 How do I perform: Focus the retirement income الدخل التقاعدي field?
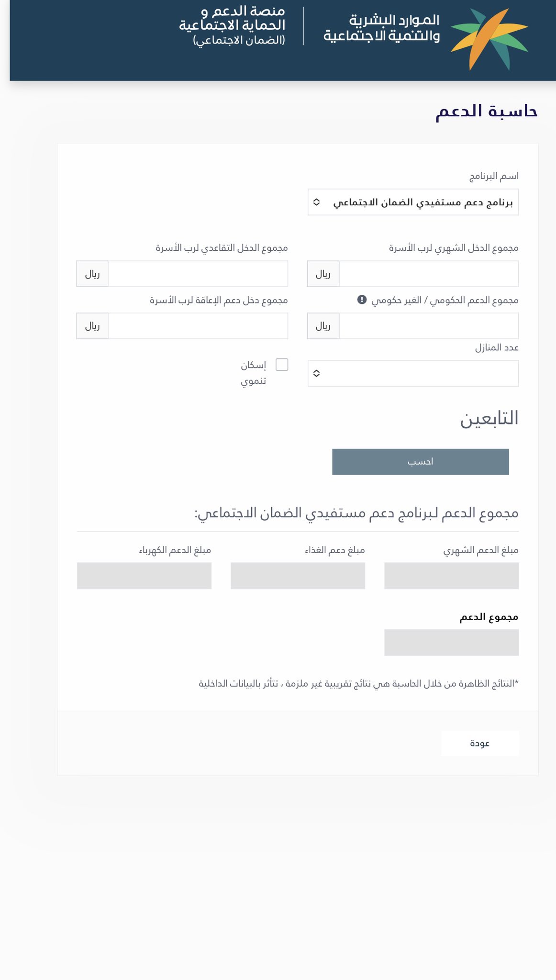198,274
